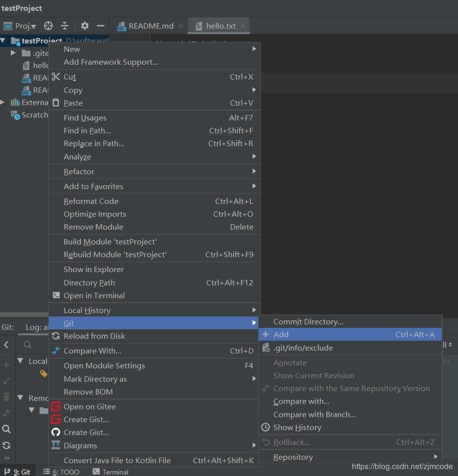Click the magnifier icon in Git left sidebar

click(6, 429)
